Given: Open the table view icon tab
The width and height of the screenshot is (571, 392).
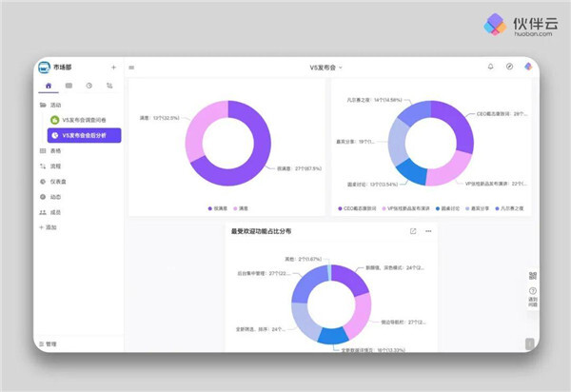Looking at the screenshot, I should [x=69, y=86].
